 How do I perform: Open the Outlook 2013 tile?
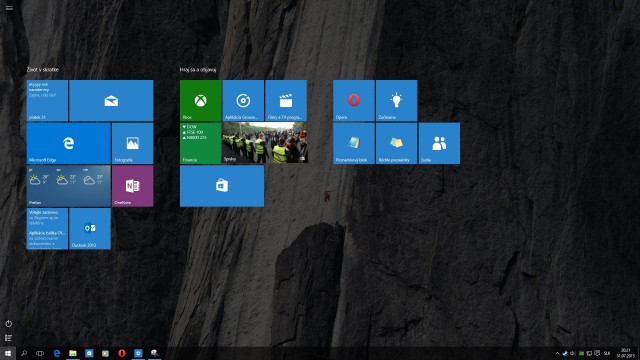coord(90,229)
